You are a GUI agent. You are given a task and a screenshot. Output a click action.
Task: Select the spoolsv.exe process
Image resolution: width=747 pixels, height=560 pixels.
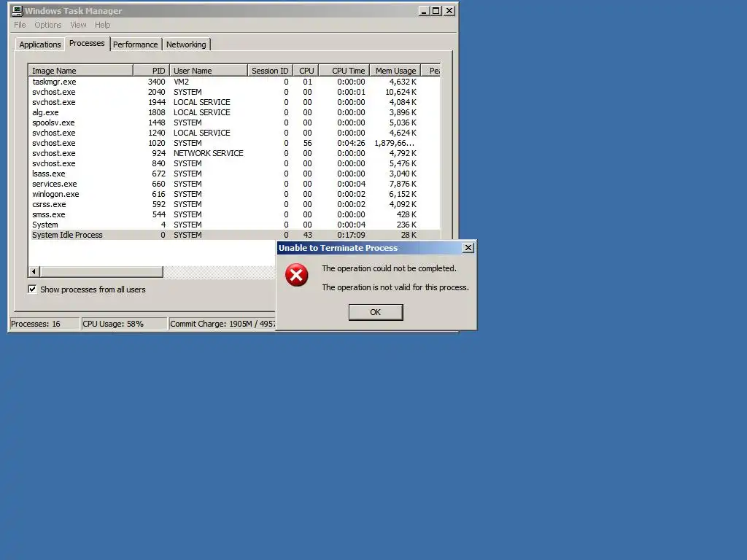pos(234,122)
